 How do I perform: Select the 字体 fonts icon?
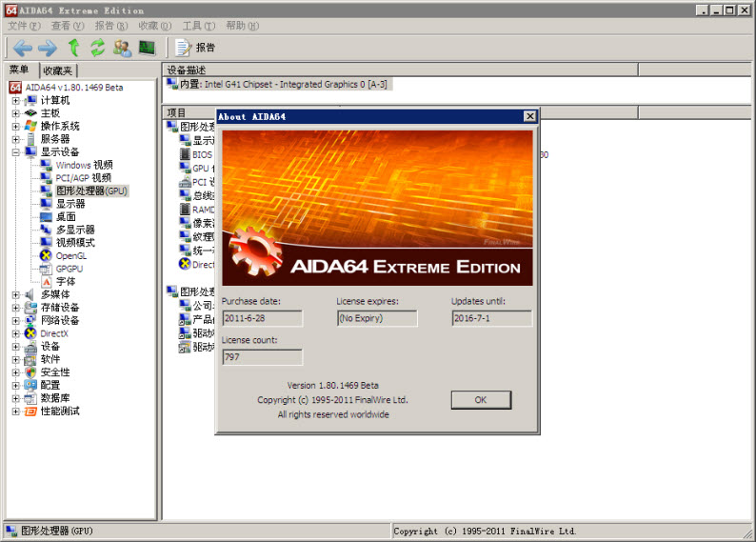pos(47,282)
